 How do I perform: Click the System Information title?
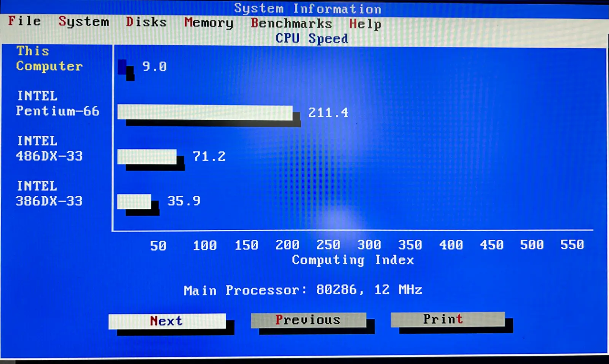coord(308,8)
